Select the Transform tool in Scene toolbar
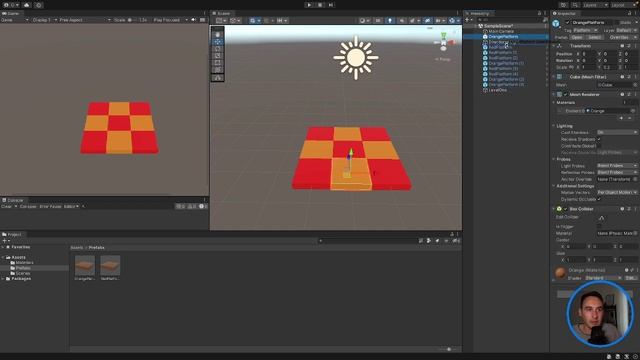Image resolution: width=640 pixels, height=360 pixels. 218,69
